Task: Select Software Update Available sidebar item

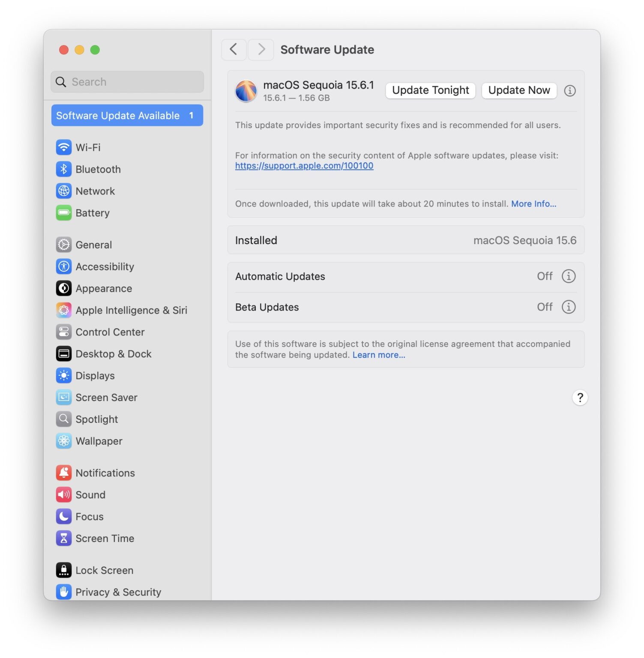Action: point(127,116)
